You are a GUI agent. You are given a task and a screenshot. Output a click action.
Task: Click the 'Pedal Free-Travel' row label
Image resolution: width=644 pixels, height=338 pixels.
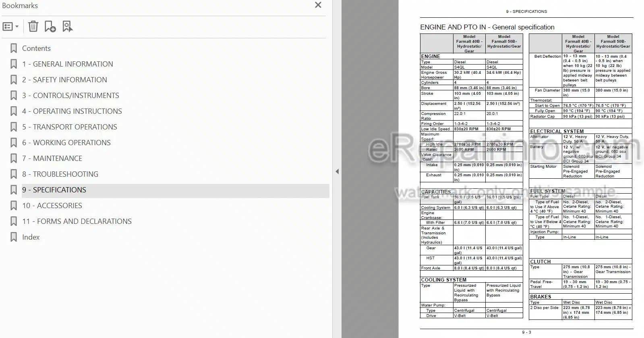(x=541, y=284)
